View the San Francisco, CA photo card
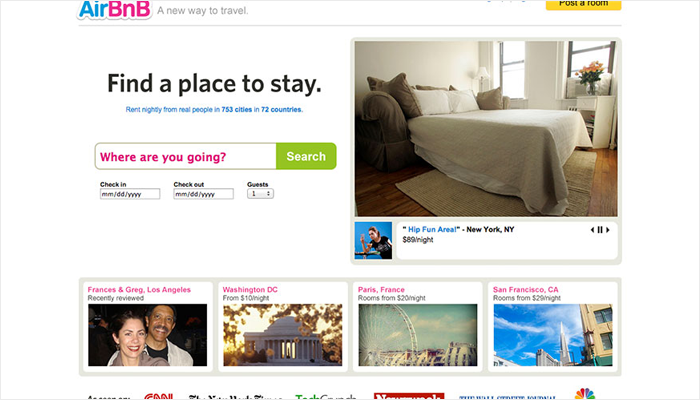This screenshot has height=400, width=700. (553, 335)
